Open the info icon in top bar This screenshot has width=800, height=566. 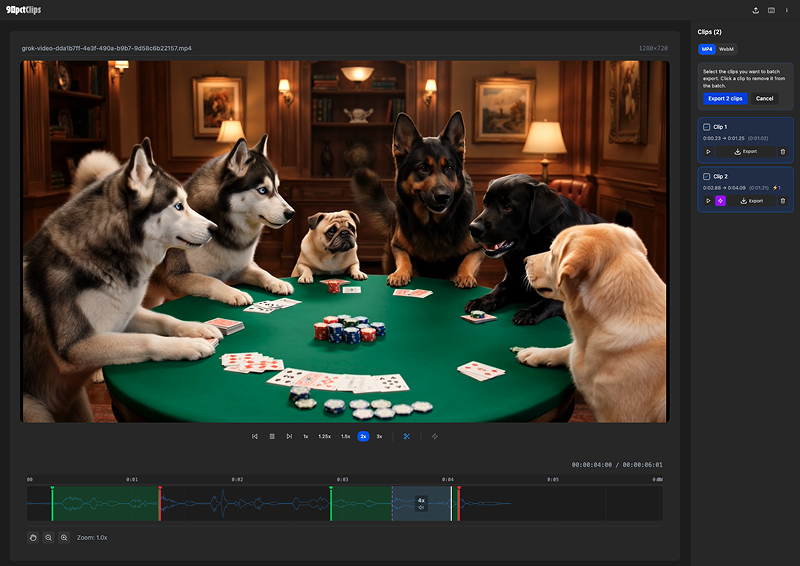786,10
